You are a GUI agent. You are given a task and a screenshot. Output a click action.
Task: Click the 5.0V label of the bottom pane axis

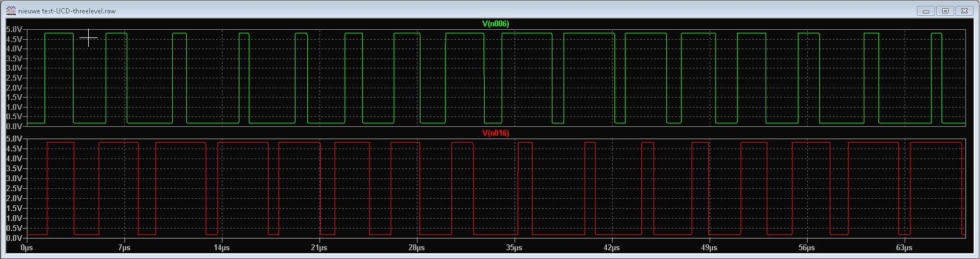click(14, 139)
